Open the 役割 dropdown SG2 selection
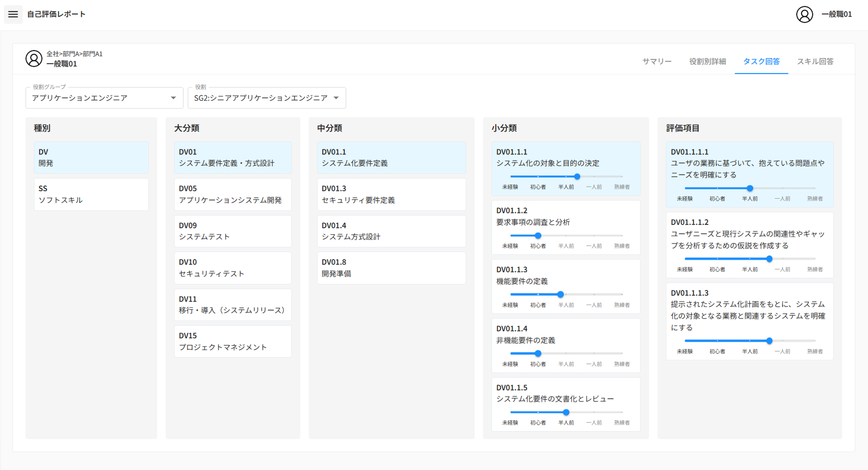 click(x=267, y=98)
